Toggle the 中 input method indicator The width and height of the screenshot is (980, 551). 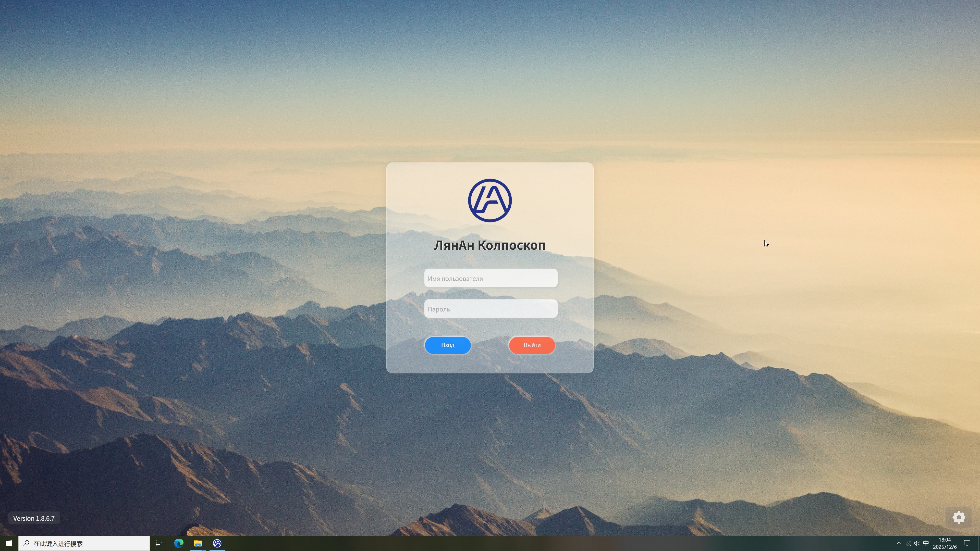pyautogui.click(x=926, y=543)
